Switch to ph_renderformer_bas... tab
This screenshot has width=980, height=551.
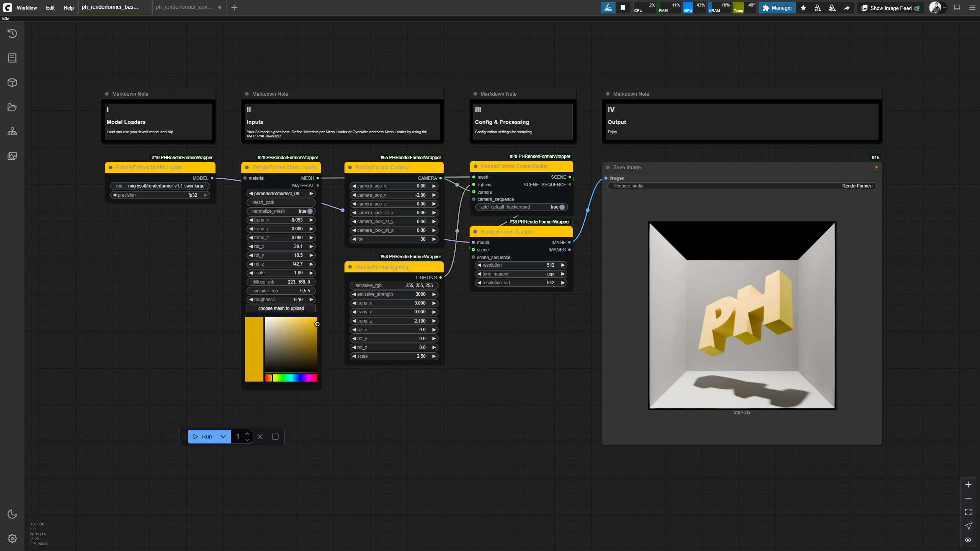click(115, 7)
